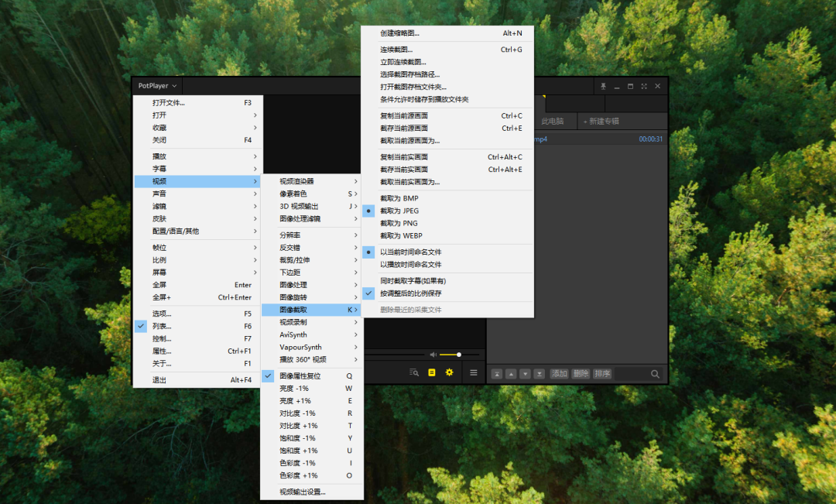Switch to the 此电脑 playlist tab
Screen dimensions: 836x504
(553, 122)
